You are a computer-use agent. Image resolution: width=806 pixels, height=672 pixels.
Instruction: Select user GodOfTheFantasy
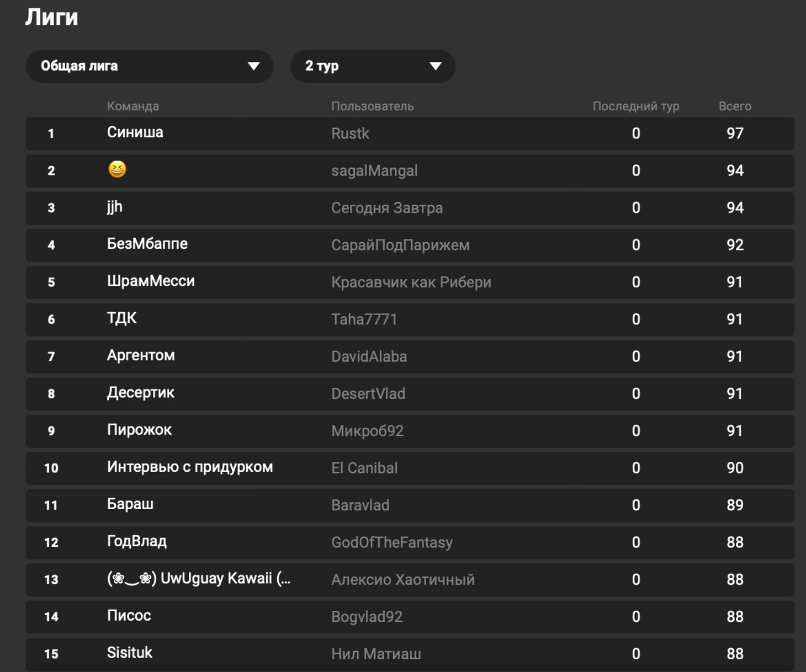[391, 542]
